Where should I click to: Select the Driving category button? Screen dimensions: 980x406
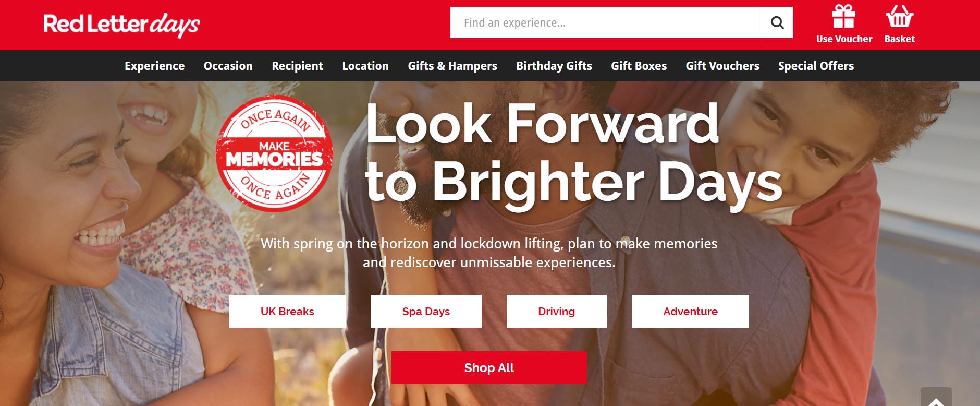556,312
